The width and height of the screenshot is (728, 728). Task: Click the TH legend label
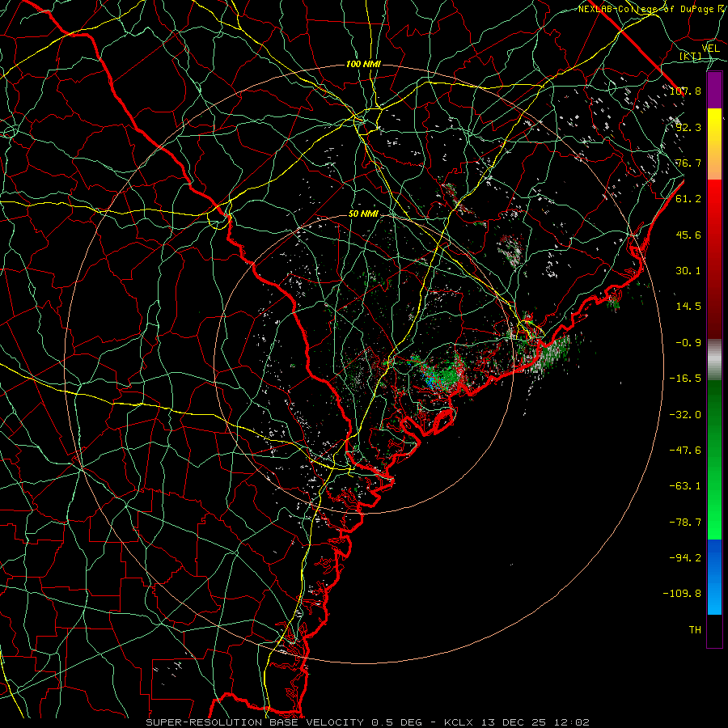(x=695, y=630)
